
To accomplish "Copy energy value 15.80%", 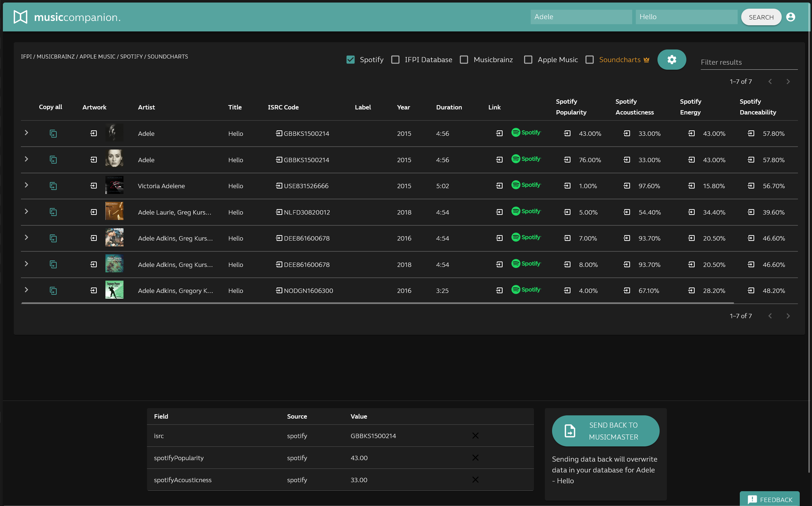I will [x=691, y=186].
